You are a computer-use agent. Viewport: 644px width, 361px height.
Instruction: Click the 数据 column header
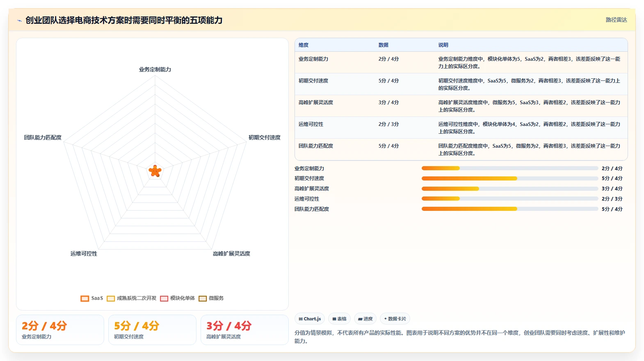[384, 45]
